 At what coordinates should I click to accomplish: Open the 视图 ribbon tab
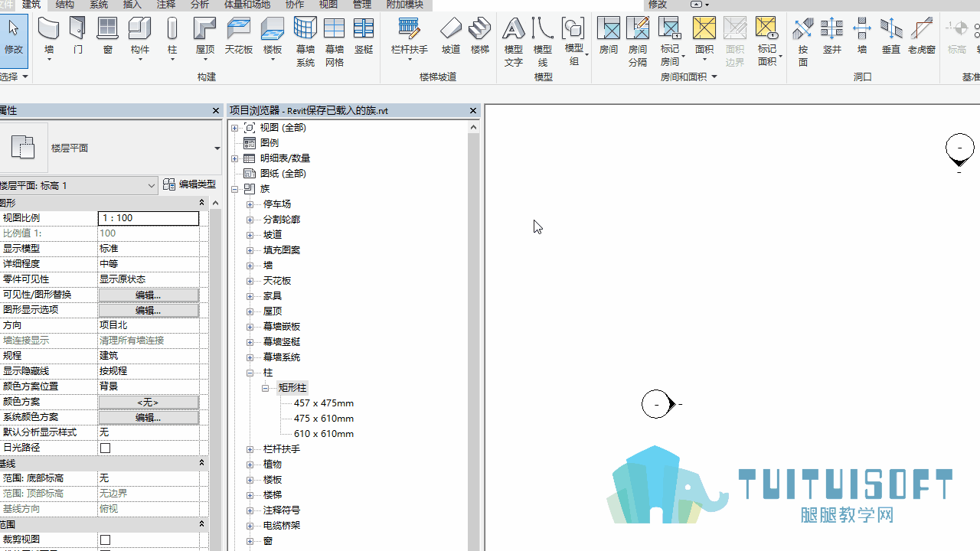click(328, 5)
